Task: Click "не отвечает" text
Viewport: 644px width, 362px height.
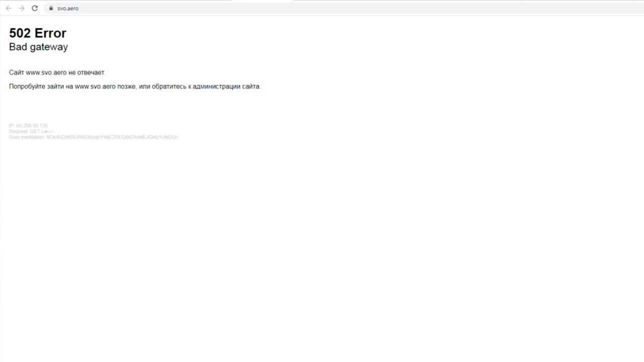Action: click(87, 73)
